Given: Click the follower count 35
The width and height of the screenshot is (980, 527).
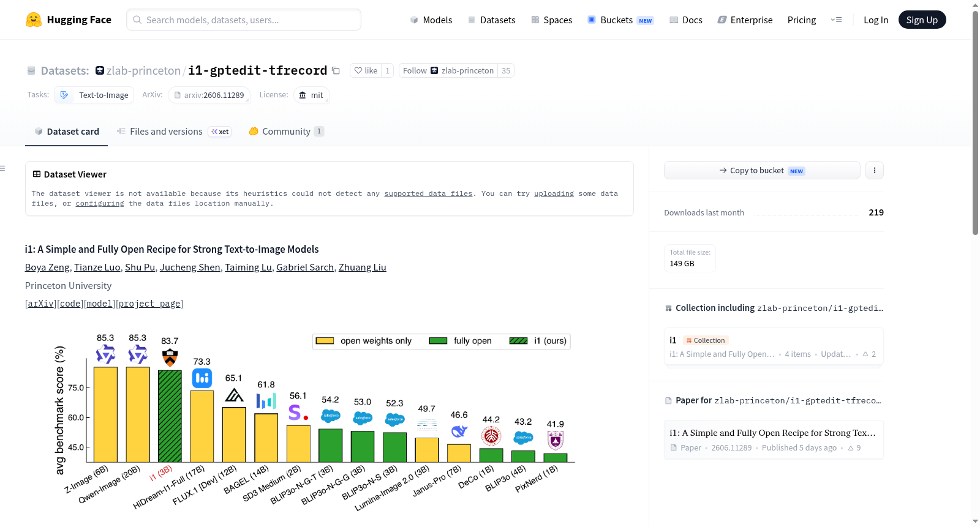Looking at the screenshot, I should 506,70.
